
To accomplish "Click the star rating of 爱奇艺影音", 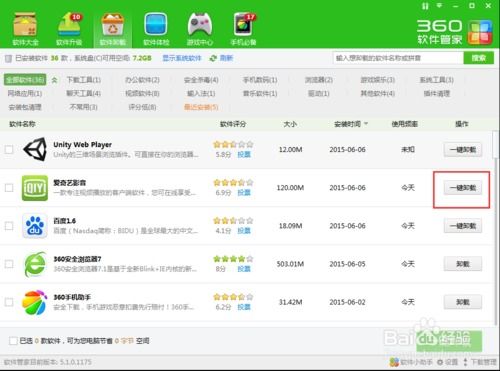I will (233, 182).
